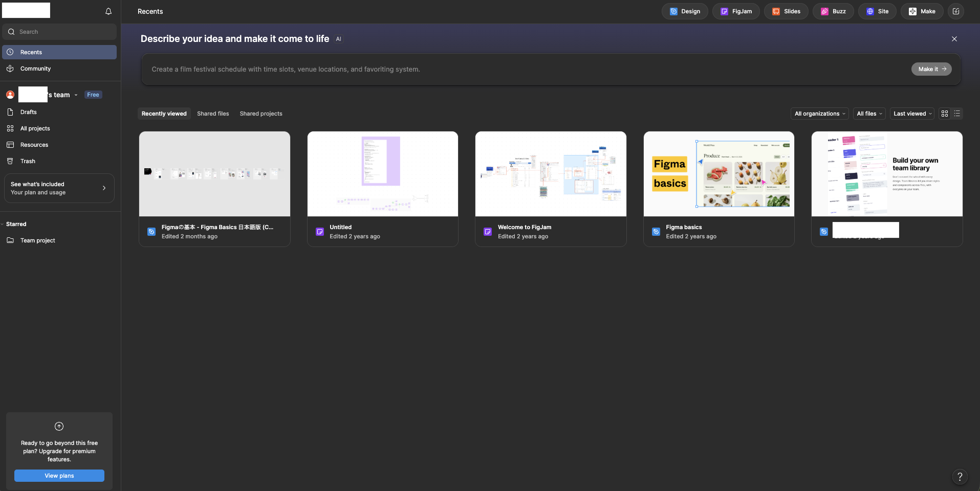Open the Untitled FigJam thumbnail

click(383, 174)
